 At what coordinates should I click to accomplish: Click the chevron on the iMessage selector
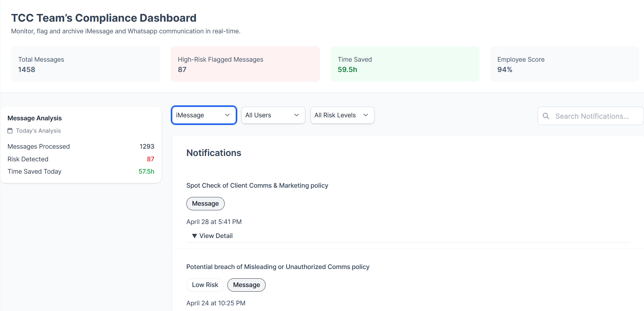[x=228, y=115]
